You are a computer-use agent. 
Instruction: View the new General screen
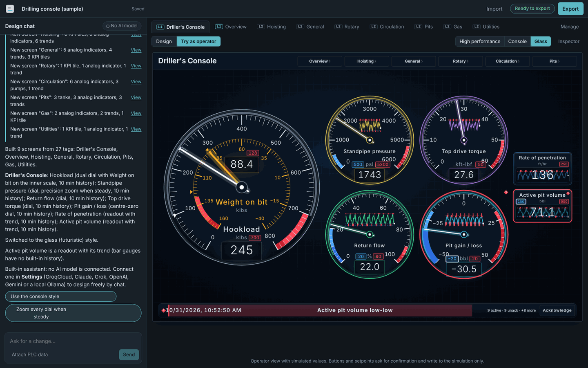pos(136,50)
